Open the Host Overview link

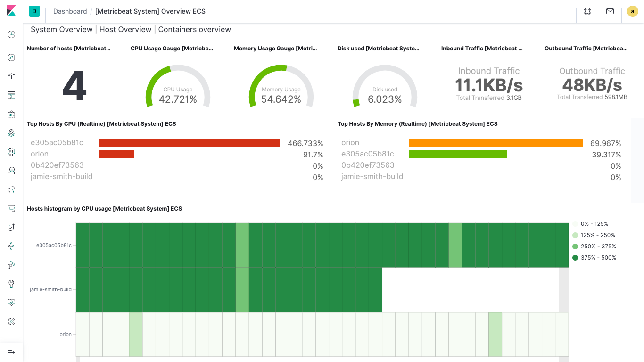pos(125,29)
